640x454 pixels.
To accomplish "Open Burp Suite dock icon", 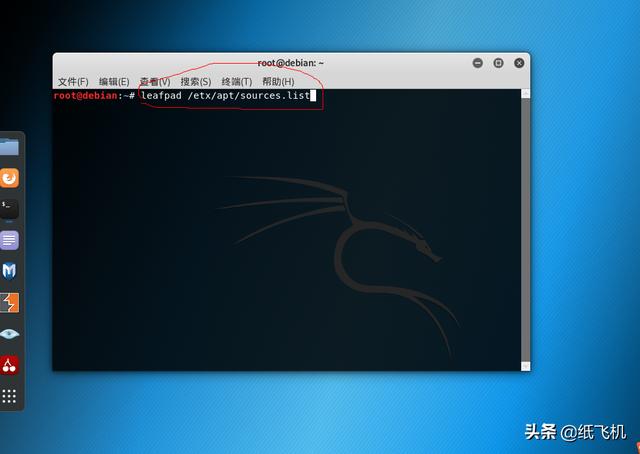I will pos(9,303).
